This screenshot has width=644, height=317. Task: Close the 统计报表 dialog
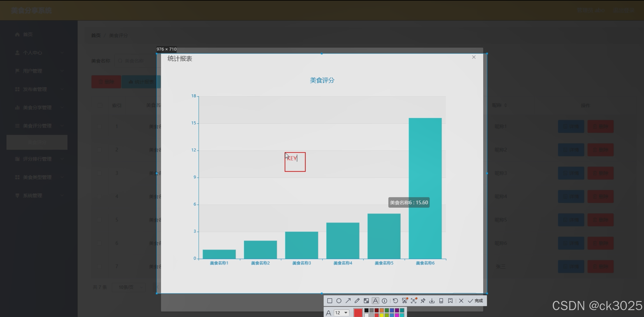(474, 57)
